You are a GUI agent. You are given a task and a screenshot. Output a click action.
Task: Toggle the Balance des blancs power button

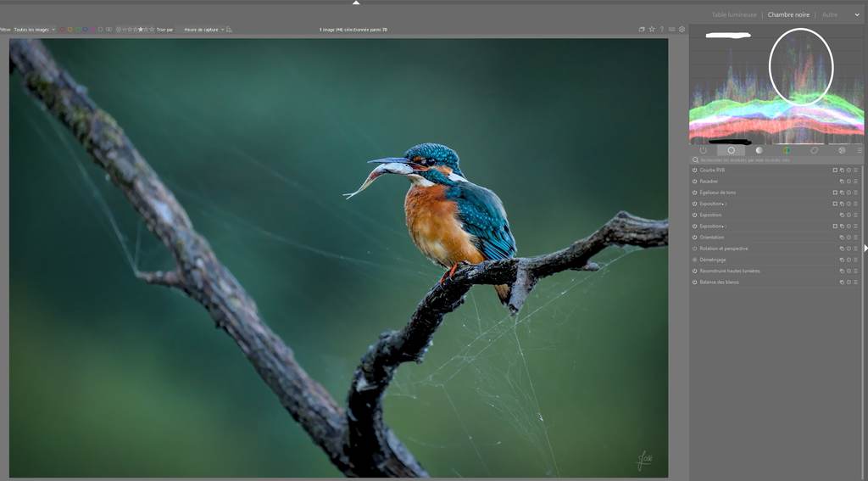pos(695,282)
